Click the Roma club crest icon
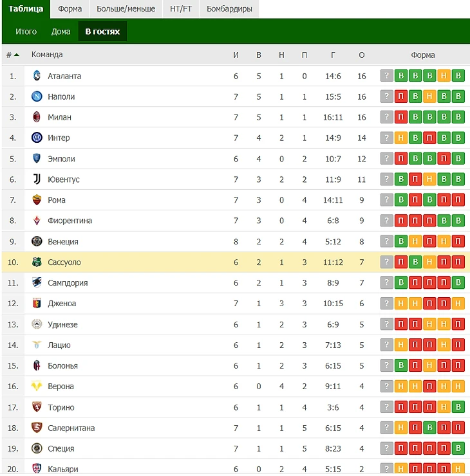The image size is (470, 476). [x=37, y=200]
